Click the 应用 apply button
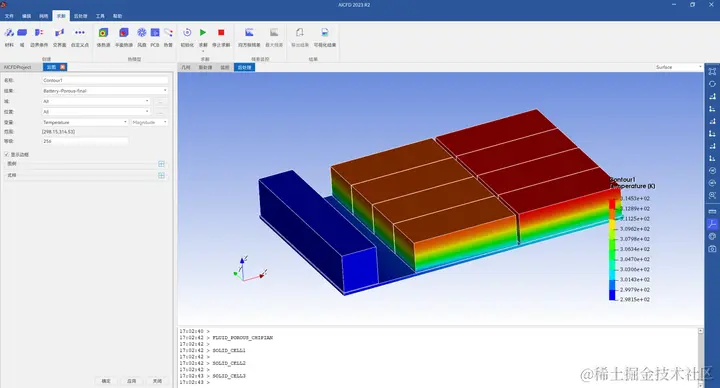Image resolution: width=720 pixels, height=388 pixels. click(132, 381)
